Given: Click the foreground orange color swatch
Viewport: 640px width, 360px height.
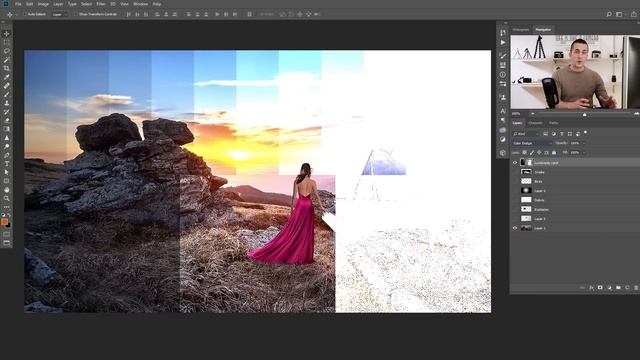Looking at the screenshot, I should 4,222.
